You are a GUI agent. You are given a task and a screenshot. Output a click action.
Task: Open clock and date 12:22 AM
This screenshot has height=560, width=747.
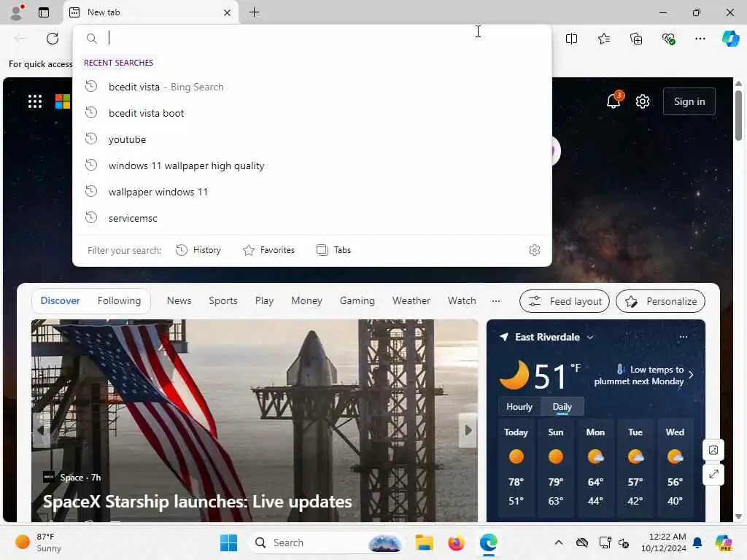pyautogui.click(x=663, y=542)
